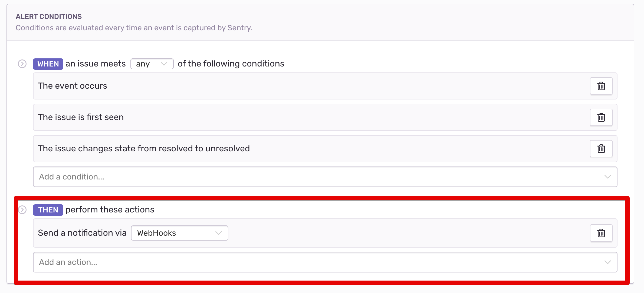Open the 'any' match dropdown
This screenshot has width=644, height=293.
pyautogui.click(x=152, y=64)
